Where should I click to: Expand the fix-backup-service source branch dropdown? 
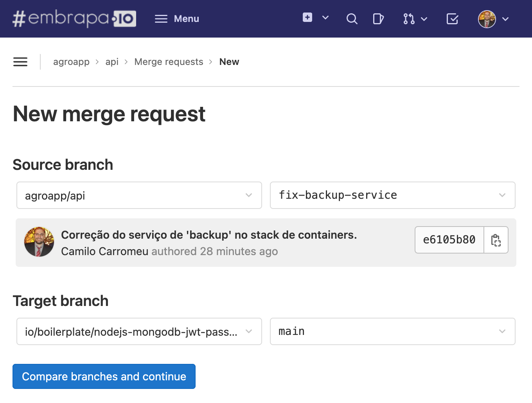pyautogui.click(x=393, y=195)
